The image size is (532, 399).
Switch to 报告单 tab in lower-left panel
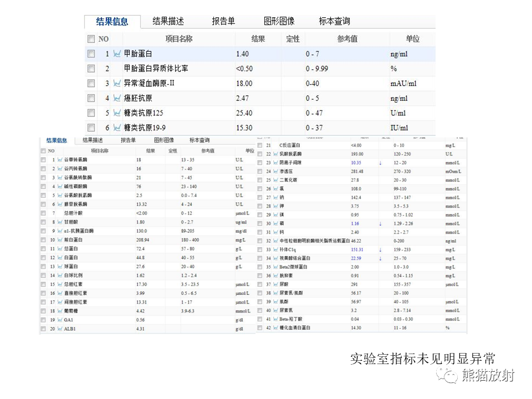coord(128,140)
